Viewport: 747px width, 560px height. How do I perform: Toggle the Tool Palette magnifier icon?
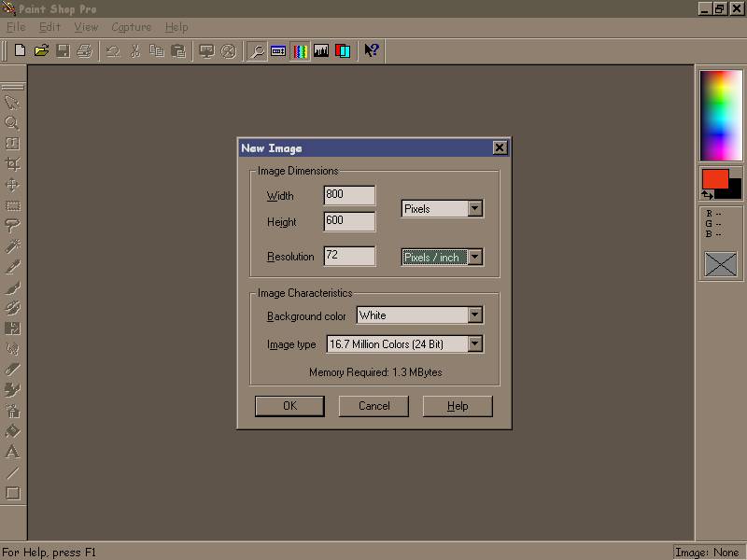coord(258,50)
